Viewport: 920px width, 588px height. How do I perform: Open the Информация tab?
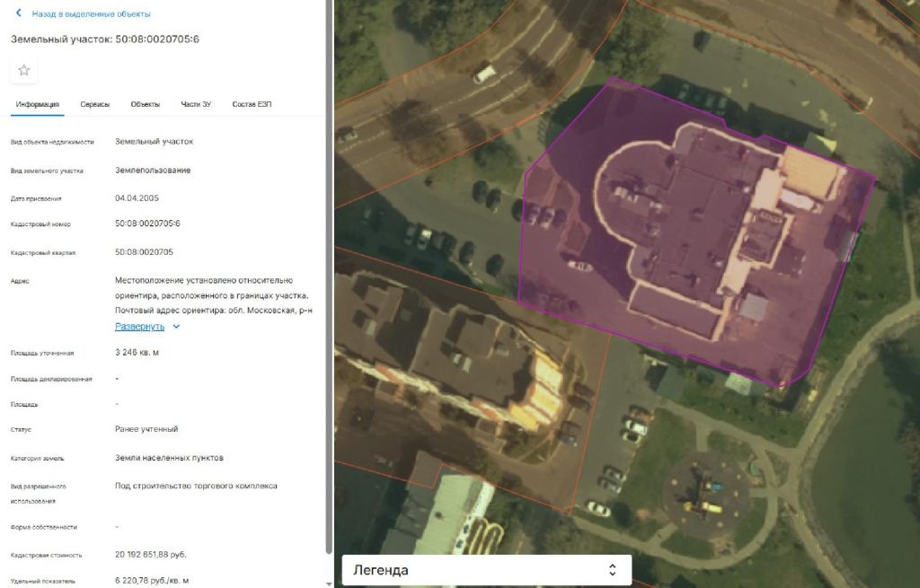coord(38,104)
